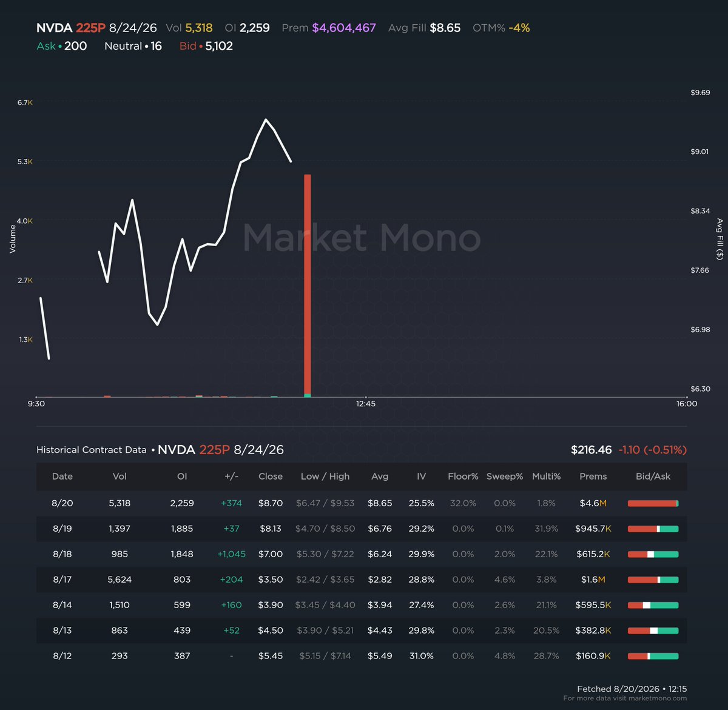Click the +1,045 OI change cell

tap(231, 554)
